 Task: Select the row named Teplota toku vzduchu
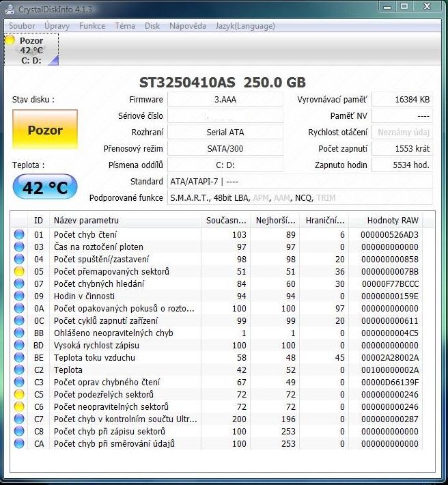216,357
